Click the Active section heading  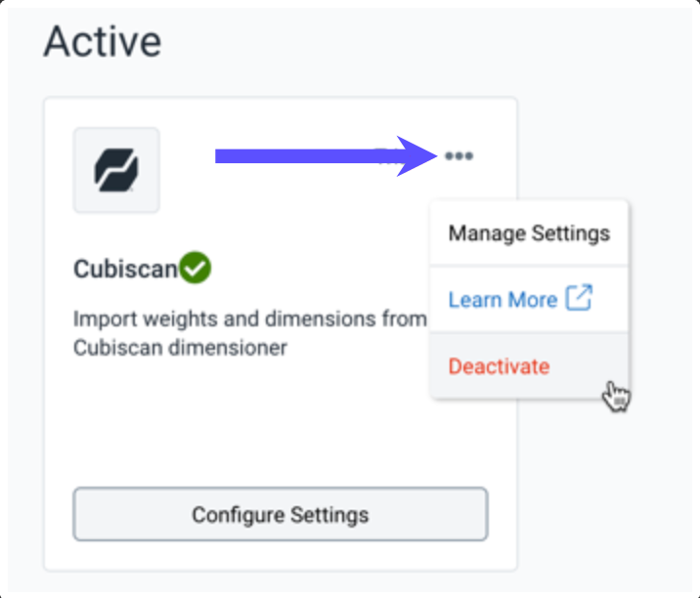pyautogui.click(x=103, y=41)
